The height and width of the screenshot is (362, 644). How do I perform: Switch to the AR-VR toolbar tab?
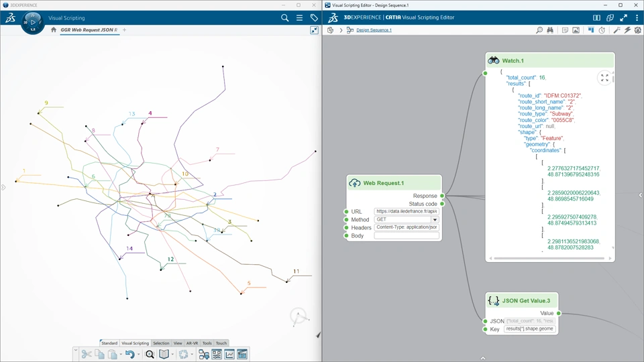click(193, 343)
